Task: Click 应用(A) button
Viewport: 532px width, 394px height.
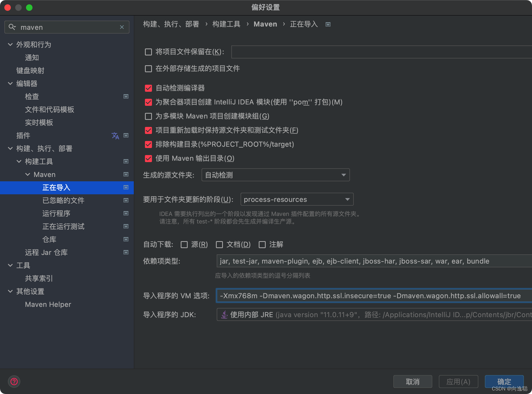Action: (458, 382)
